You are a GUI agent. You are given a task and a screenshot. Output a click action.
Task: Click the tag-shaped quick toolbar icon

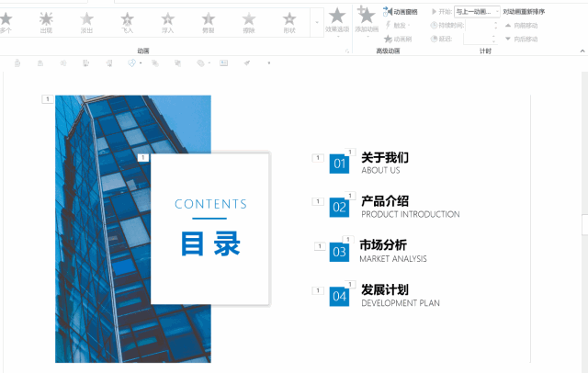pyautogui.click(x=200, y=63)
